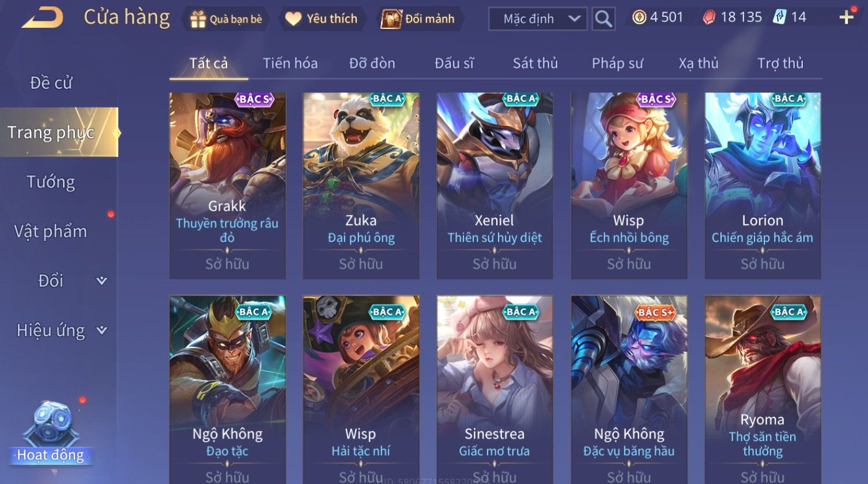The height and width of the screenshot is (484, 868).
Task: Open the search magnifier icon
Action: click(603, 19)
